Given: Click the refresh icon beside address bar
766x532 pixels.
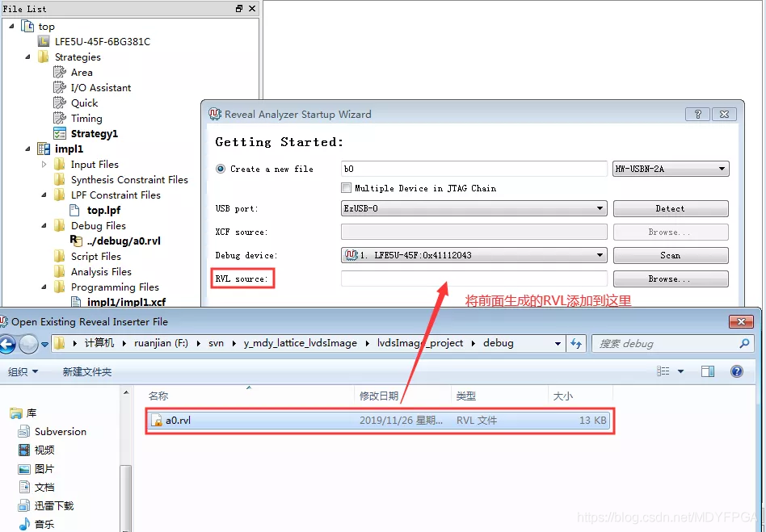Looking at the screenshot, I should [576, 344].
